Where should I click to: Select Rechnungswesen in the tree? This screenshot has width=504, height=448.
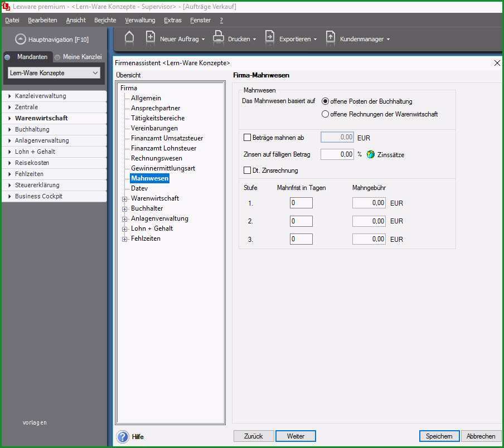tap(157, 158)
